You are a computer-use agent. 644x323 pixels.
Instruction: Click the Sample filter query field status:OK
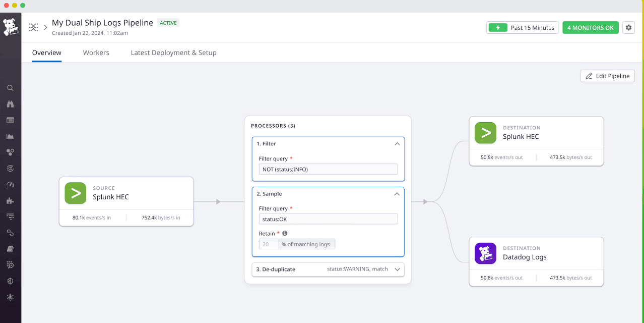click(x=328, y=219)
